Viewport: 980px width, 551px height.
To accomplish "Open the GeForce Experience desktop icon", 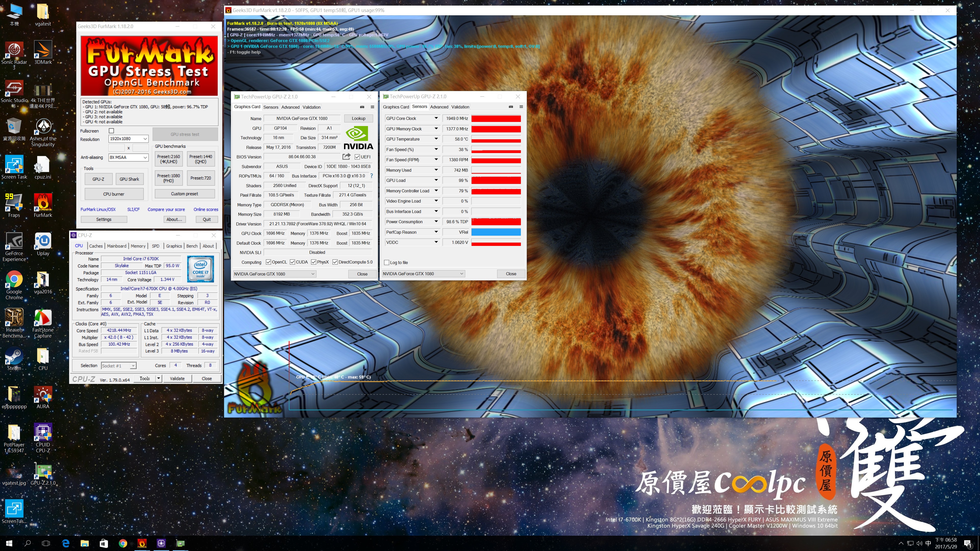I will pyautogui.click(x=14, y=247).
